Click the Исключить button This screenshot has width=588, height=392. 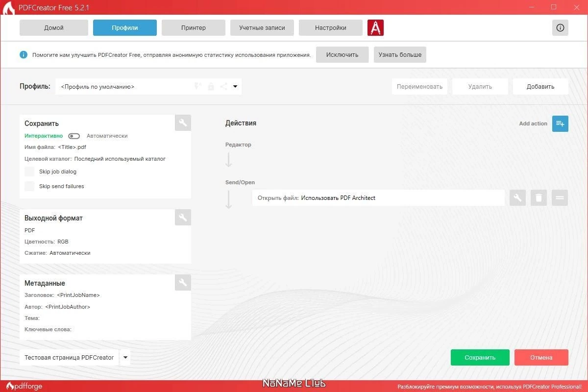click(343, 55)
